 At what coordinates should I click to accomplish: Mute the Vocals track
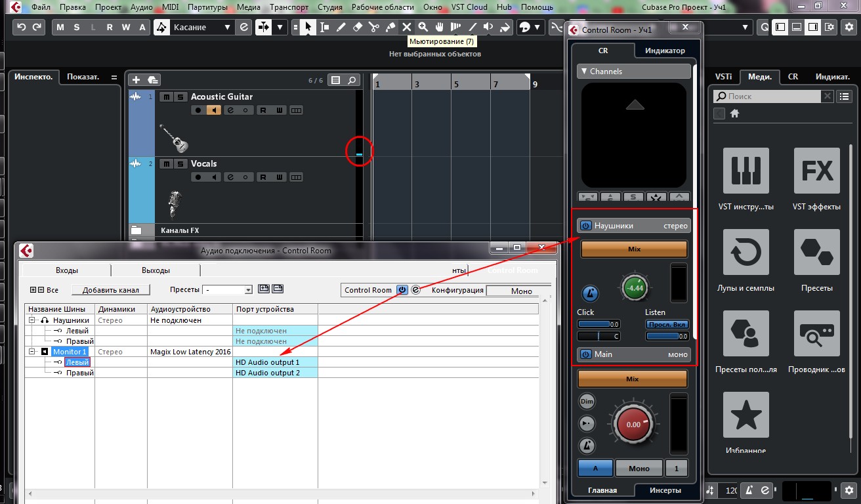[166, 163]
